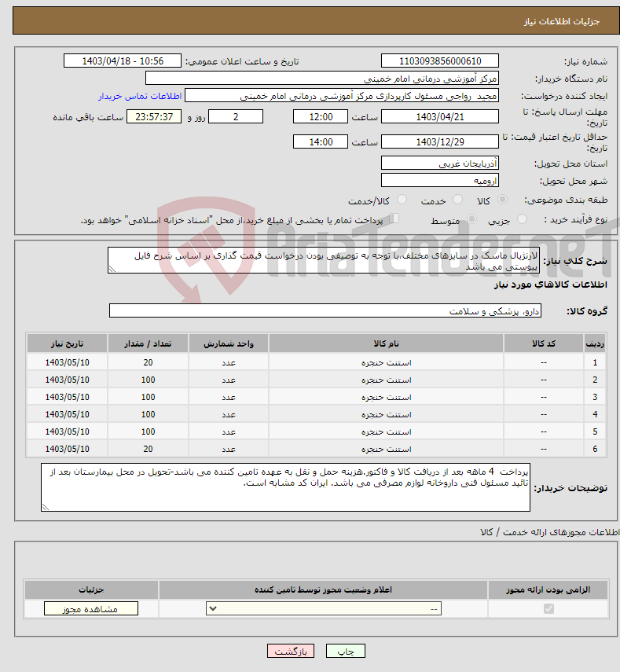The width and height of the screenshot is (620, 672).
Task: Click the province field آذربایجان غربی
Action: tap(440, 163)
